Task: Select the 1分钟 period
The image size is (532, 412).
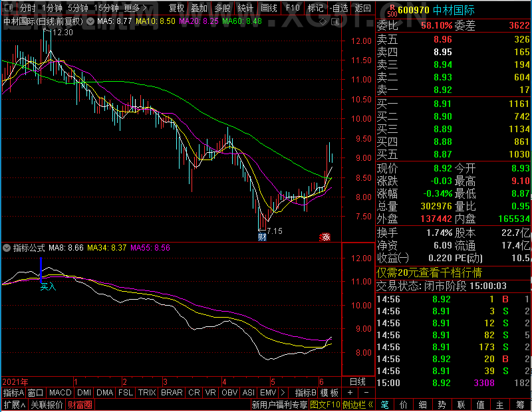Action: click(x=52, y=8)
